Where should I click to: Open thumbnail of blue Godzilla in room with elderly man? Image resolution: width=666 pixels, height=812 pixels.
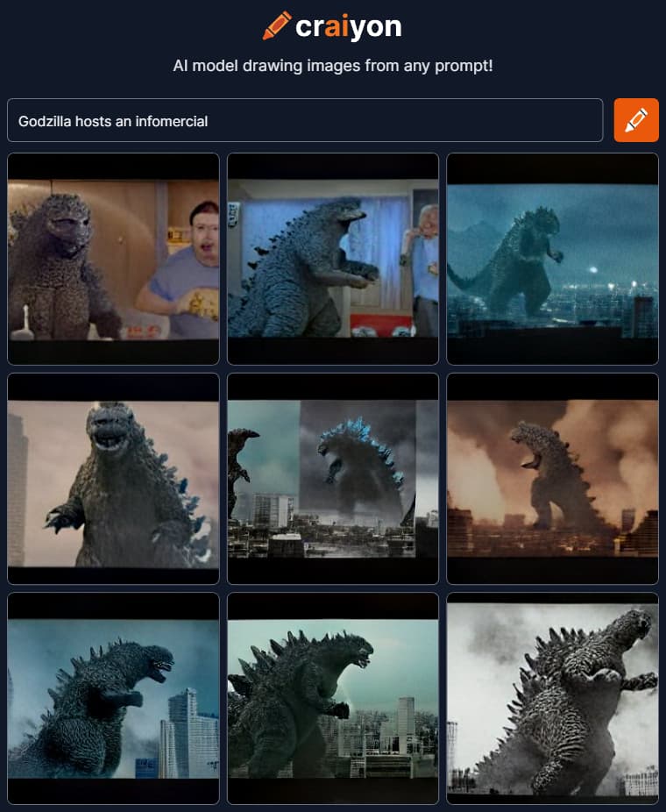click(333, 259)
